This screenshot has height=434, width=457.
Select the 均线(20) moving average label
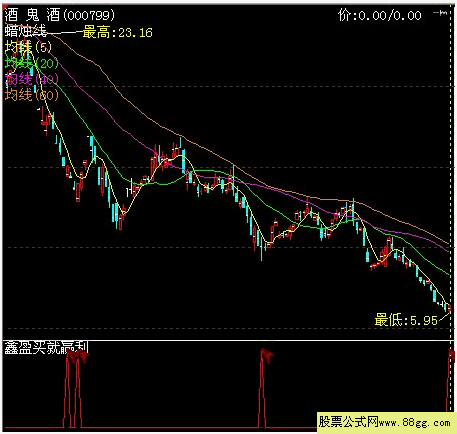31,63
